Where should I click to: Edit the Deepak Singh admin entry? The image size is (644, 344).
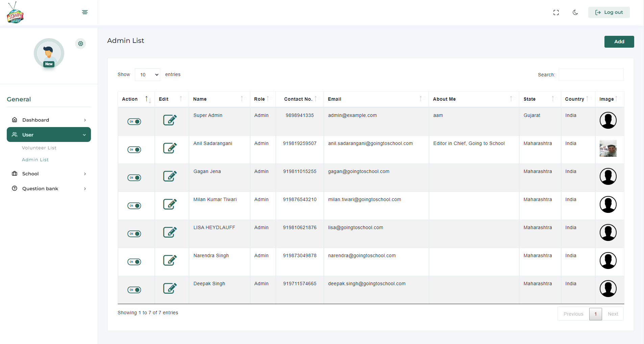pyautogui.click(x=170, y=288)
